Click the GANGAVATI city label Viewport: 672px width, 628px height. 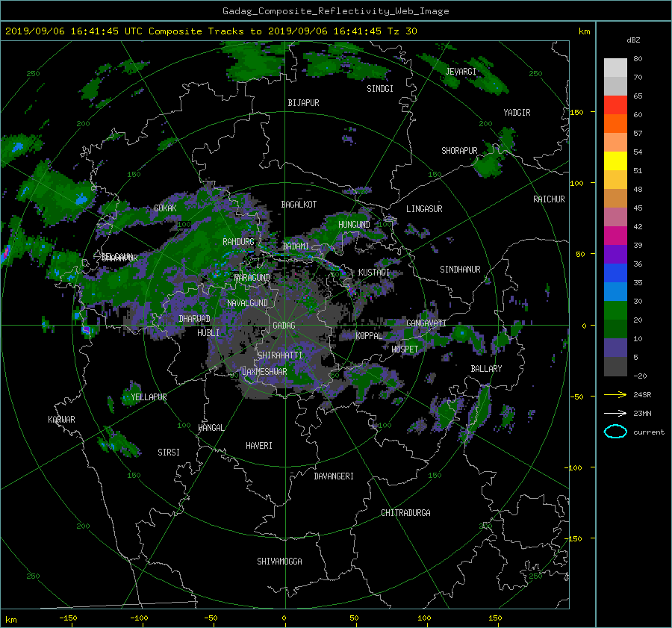coord(426,323)
